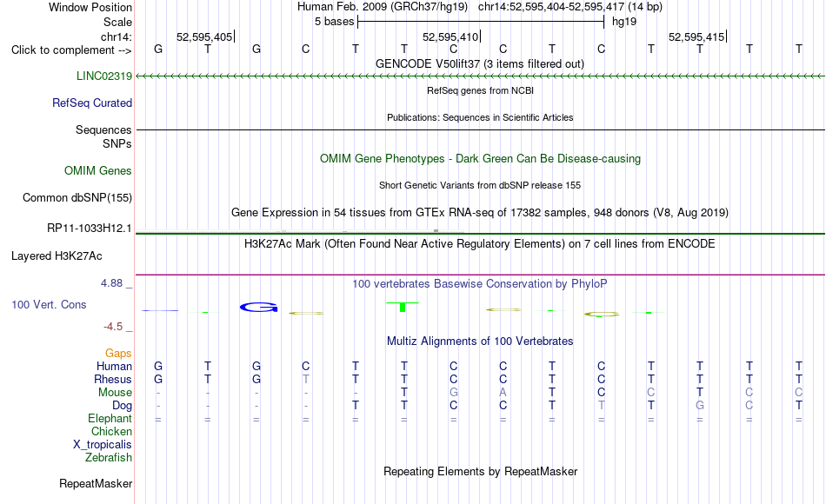Select the RepeatMasker track label

click(x=96, y=483)
